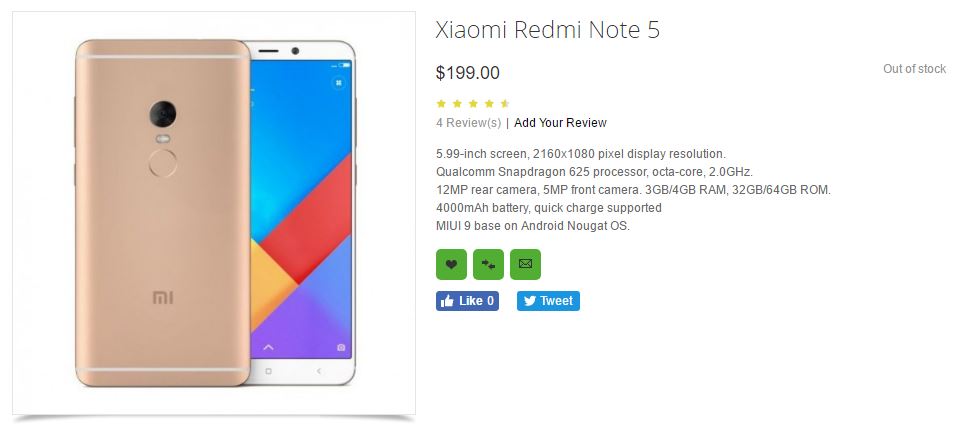This screenshot has height=431, width=967.
Task: Click the Tweet button label
Action: (556, 301)
